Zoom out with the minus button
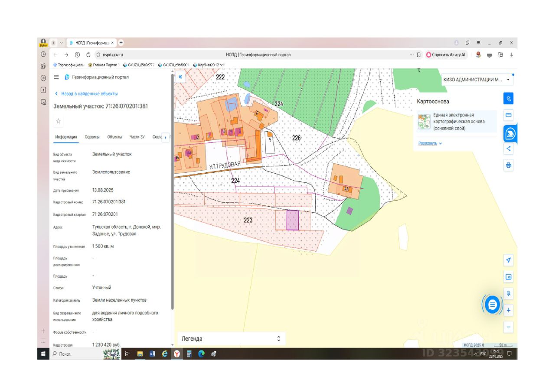Viewport: 555px width, 392px height. [509, 327]
